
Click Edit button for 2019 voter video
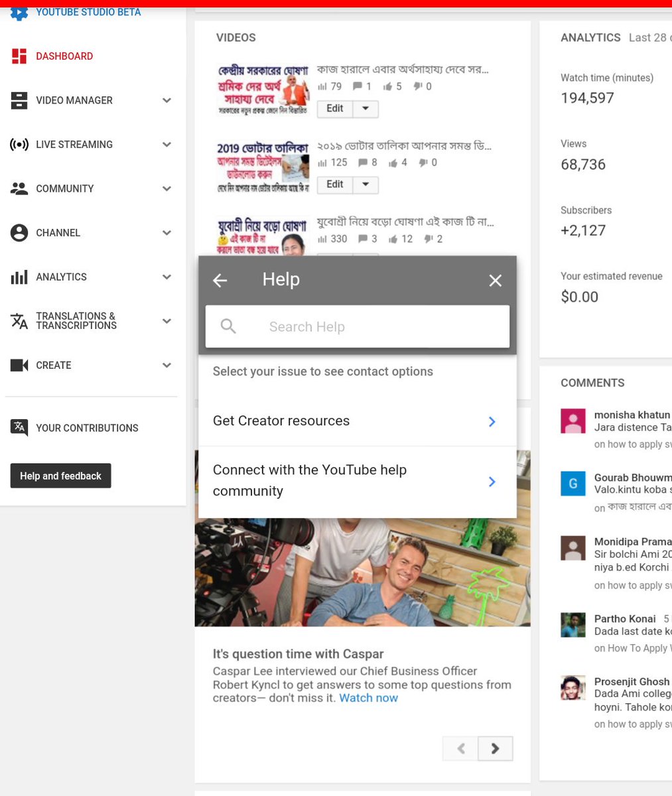(x=335, y=185)
